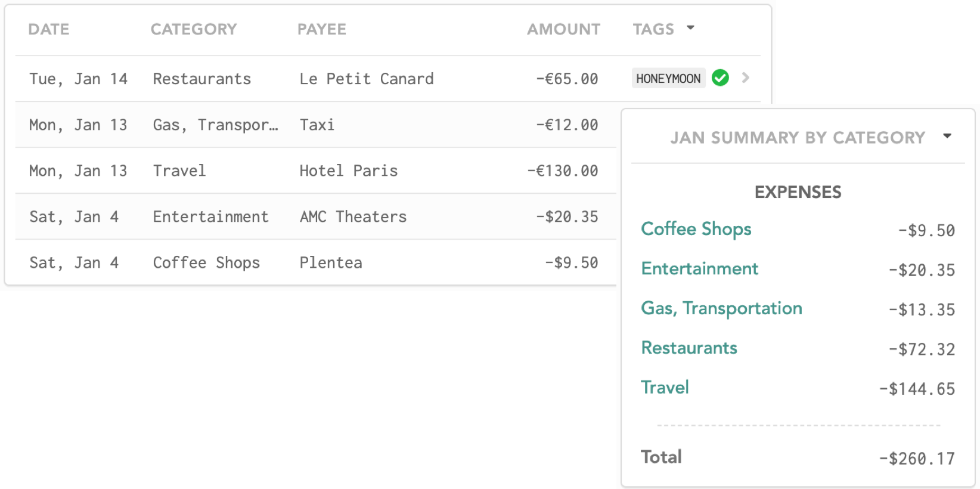Edit the Hotel Paris amount -€130.00
Image resolution: width=980 pixels, height=489 pixels.
pos(563,171)
